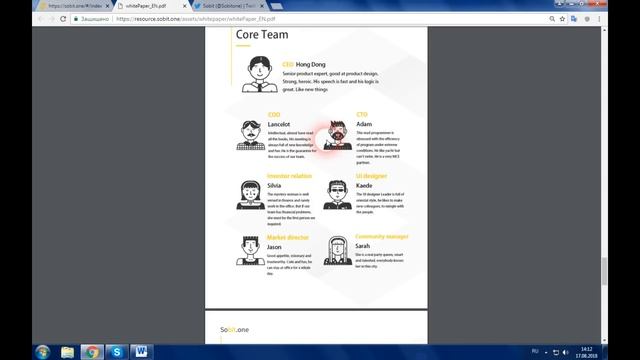Click the Sobit.one logo on next page
This screenshot has width=640, height=360.
click(x=234, y=329)
